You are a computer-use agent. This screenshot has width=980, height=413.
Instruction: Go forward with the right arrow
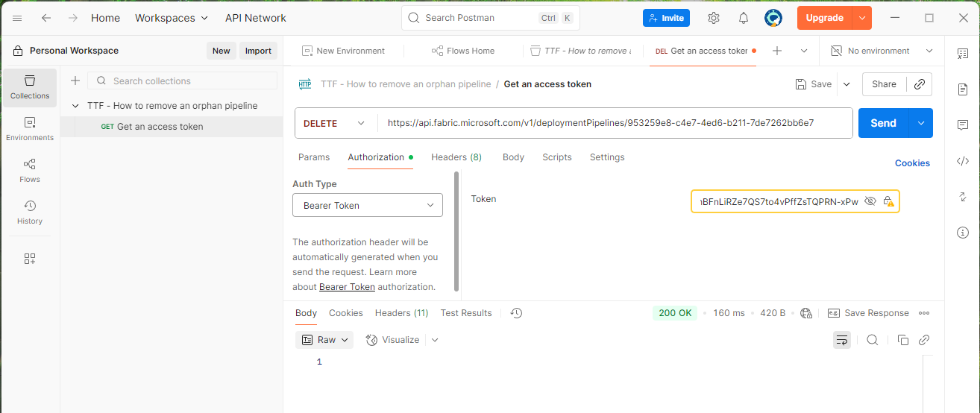click(x=72, y=18)
